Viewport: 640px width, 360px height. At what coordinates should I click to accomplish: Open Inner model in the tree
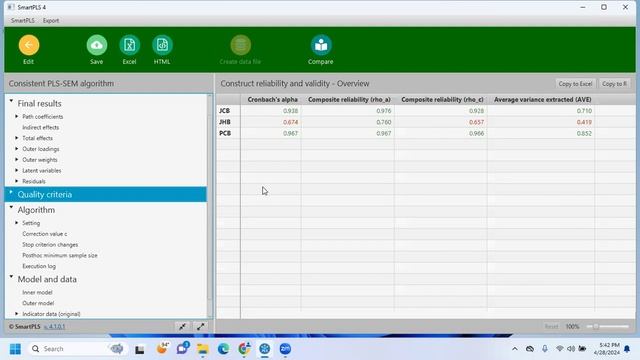[37, 292]
